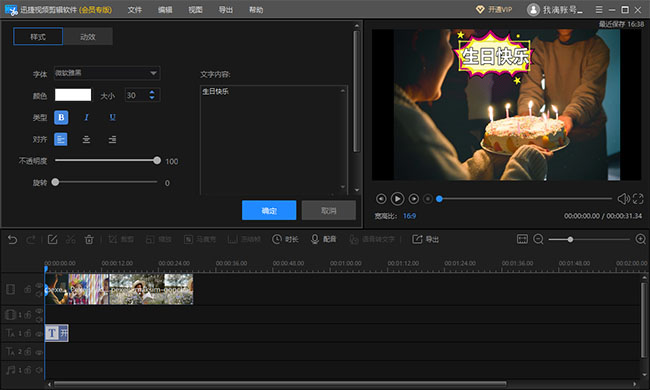Click the scissors split icon

click(x=70, y=240)
